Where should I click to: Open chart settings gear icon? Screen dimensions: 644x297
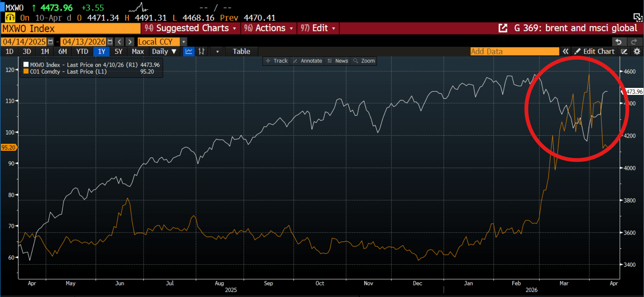pyautogui.click(x=637, y=51)
